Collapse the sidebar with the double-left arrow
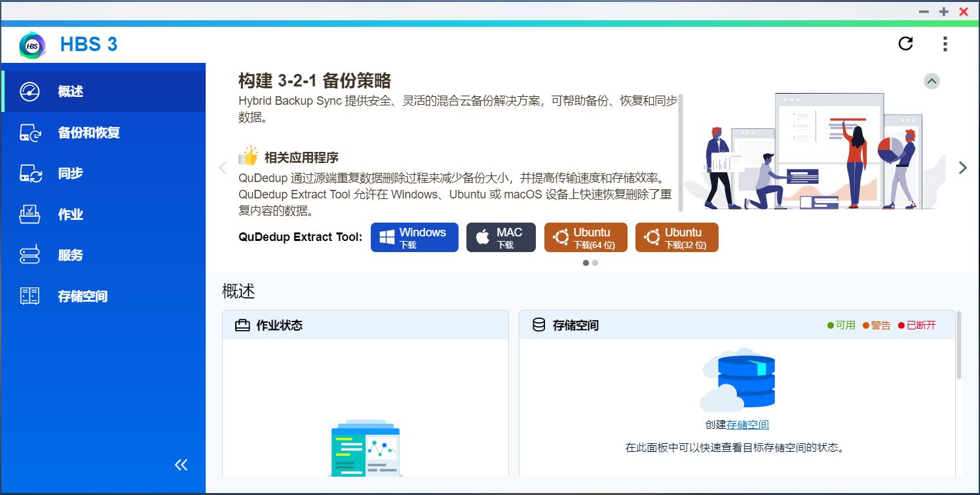Screen dimensions: 980x495 (x=180, y=465)
